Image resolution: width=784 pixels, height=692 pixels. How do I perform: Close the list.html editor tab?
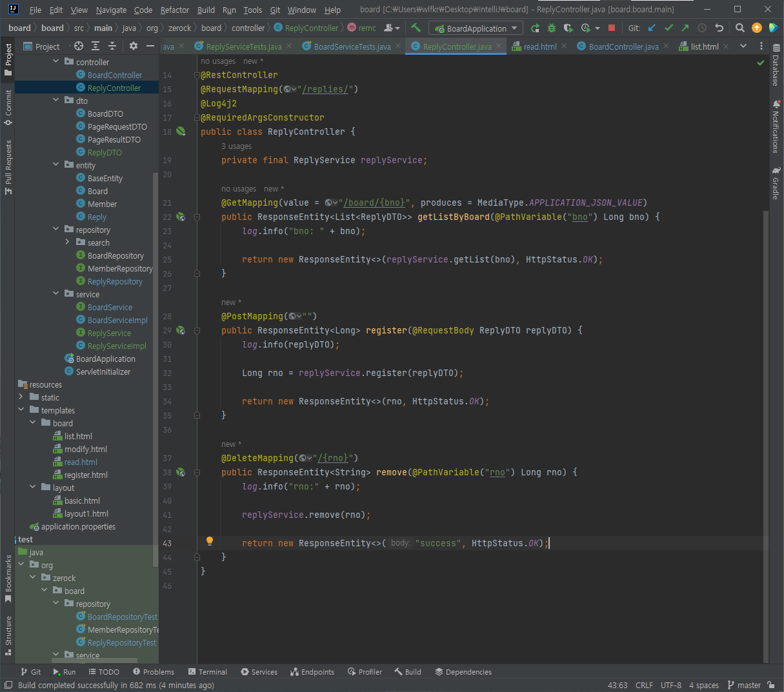tap(726, 46)
